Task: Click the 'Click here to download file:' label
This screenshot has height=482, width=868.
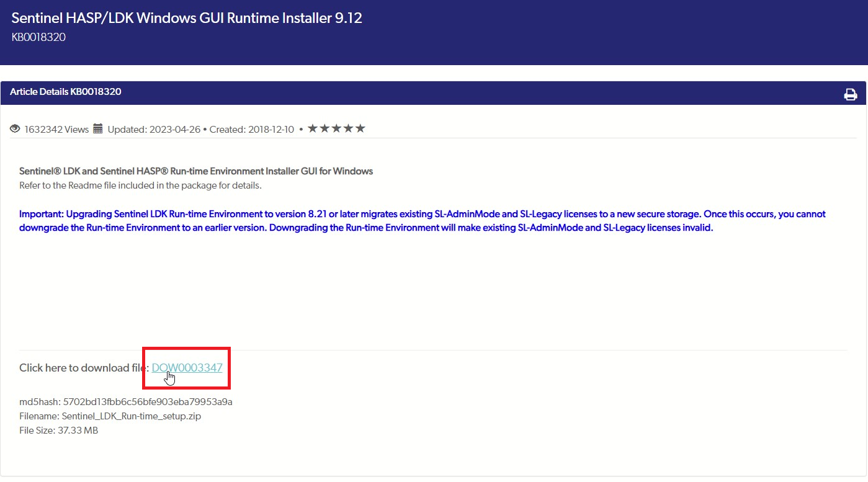Action: point(84,368)
